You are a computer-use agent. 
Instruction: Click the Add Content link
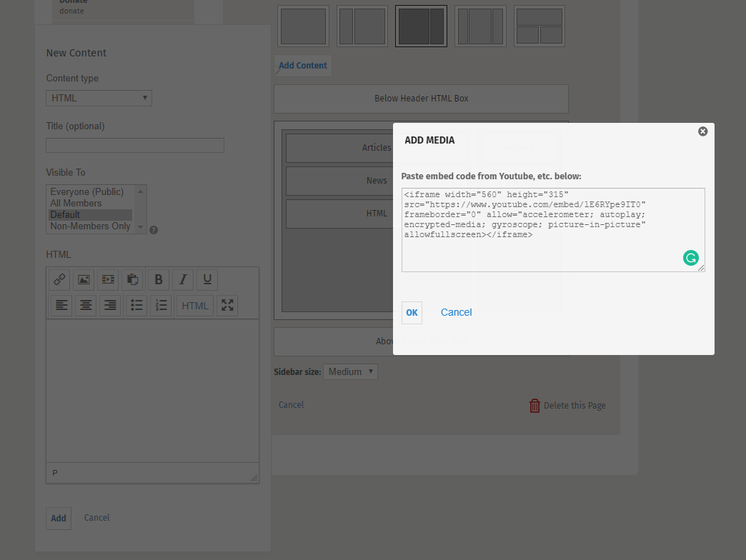click(302, 66)
